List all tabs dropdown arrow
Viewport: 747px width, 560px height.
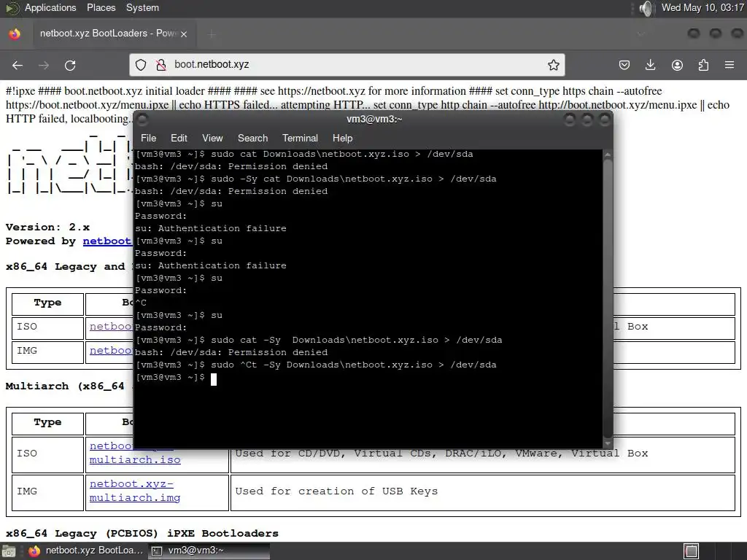point(640,34)
